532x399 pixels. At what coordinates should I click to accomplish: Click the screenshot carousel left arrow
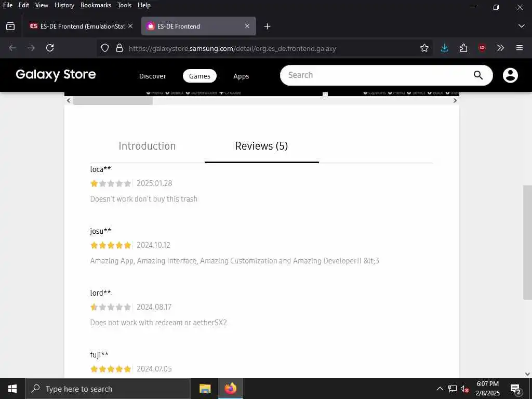pyautogui.click(x=69, y=100)
